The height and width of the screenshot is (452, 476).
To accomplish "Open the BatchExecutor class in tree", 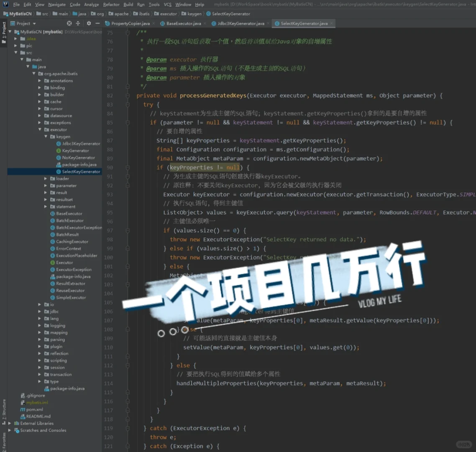I will coord(67,221).
